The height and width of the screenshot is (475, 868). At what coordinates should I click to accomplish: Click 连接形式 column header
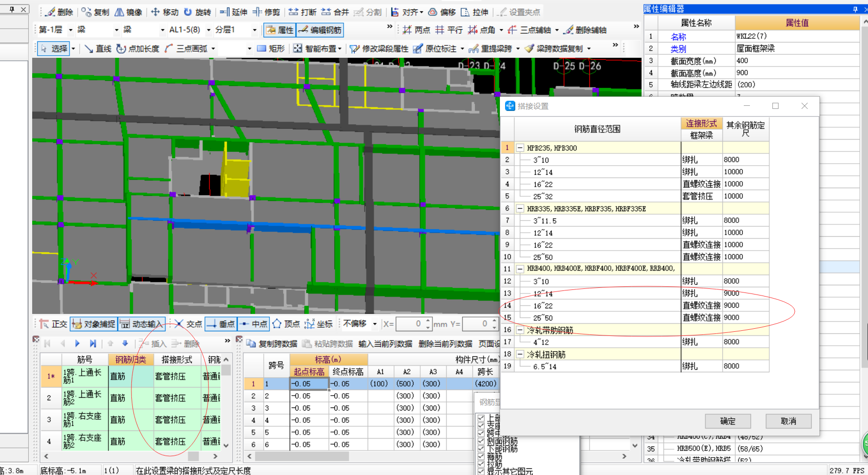point(701,123)
